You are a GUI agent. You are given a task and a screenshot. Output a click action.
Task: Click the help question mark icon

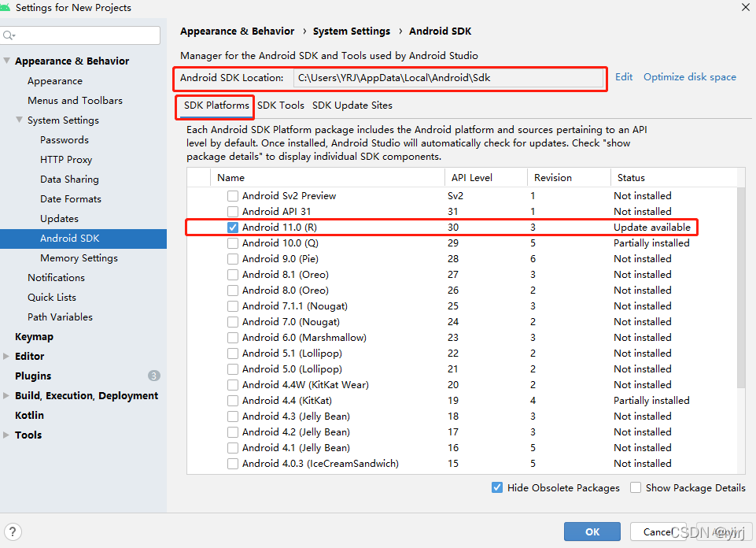13,531
